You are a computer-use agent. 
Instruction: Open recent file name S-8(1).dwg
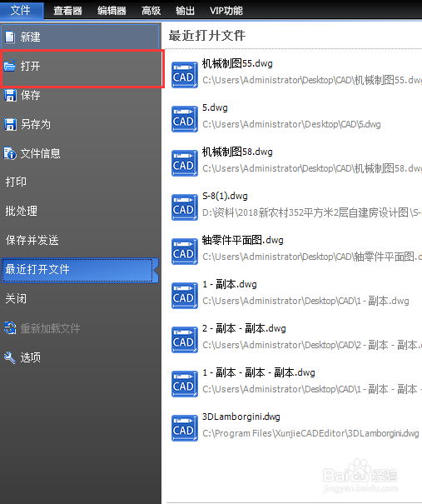pyautogui.click(x=225, y=196)
